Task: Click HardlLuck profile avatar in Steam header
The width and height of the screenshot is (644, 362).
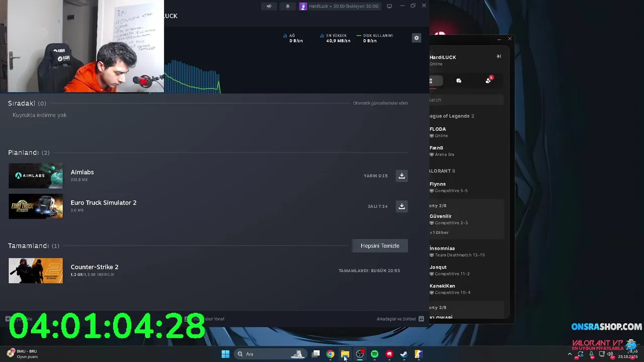Action: (x=303, y=6)
